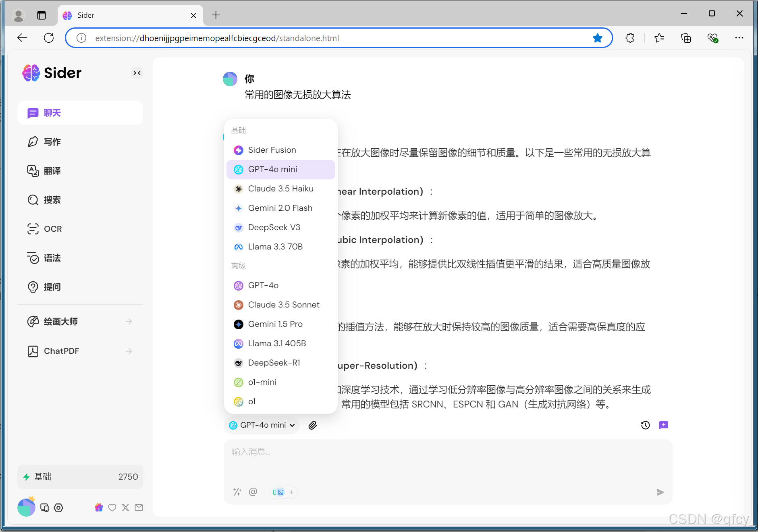Click the @ mention icon
This screenshot has height=532, width=758.
[253, 492]
